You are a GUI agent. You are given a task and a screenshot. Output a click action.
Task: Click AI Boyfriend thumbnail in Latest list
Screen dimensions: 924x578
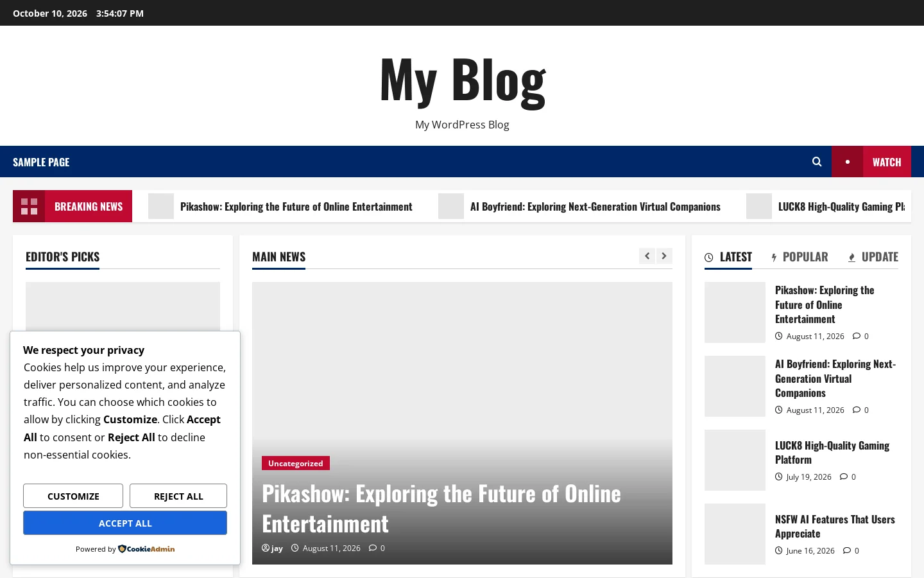coord(735,386)
